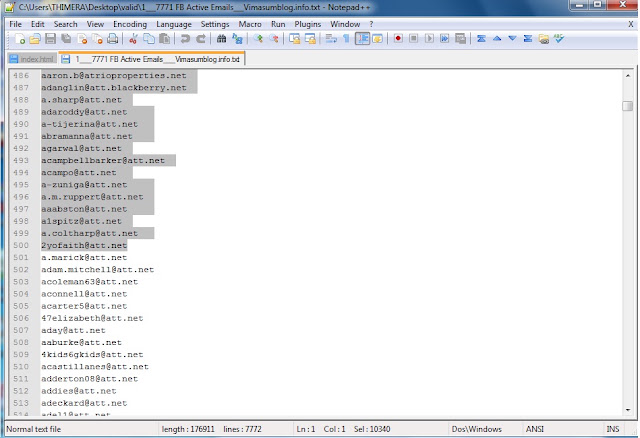Viewport: 640px width, 438px height.
Task: Copy selection using the Copy icon
Action: [x=149, y=39]
